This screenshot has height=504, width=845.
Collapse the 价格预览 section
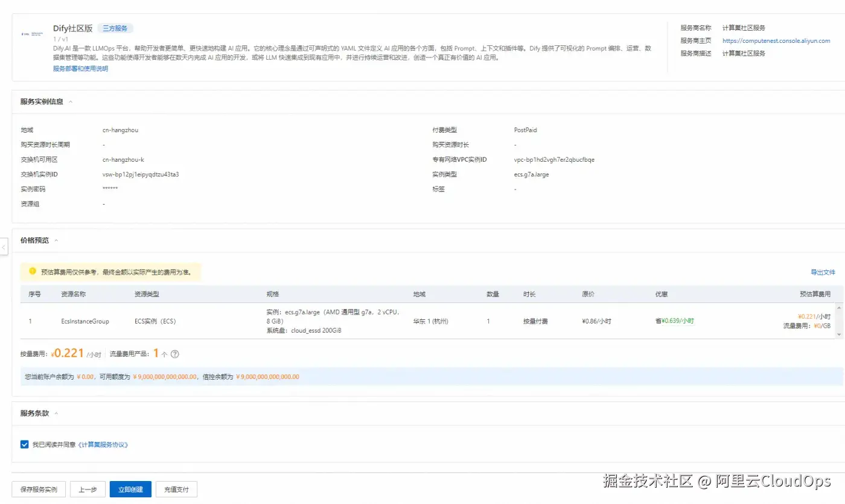(57, 240)
